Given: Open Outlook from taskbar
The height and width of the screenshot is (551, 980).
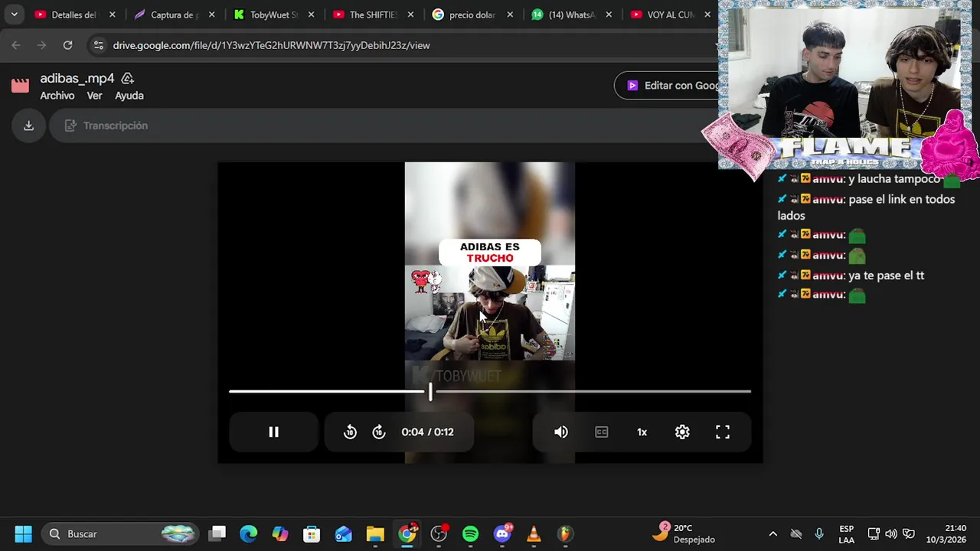Looking at the screenshot, I should pos(343,533).
